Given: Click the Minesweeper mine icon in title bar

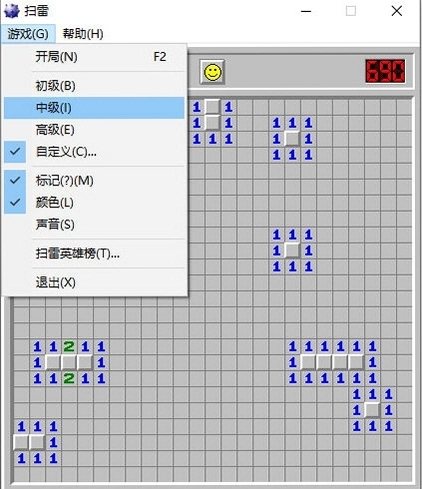Looking at the screenshot, I should pyautogui.click(x=12, y=11).
